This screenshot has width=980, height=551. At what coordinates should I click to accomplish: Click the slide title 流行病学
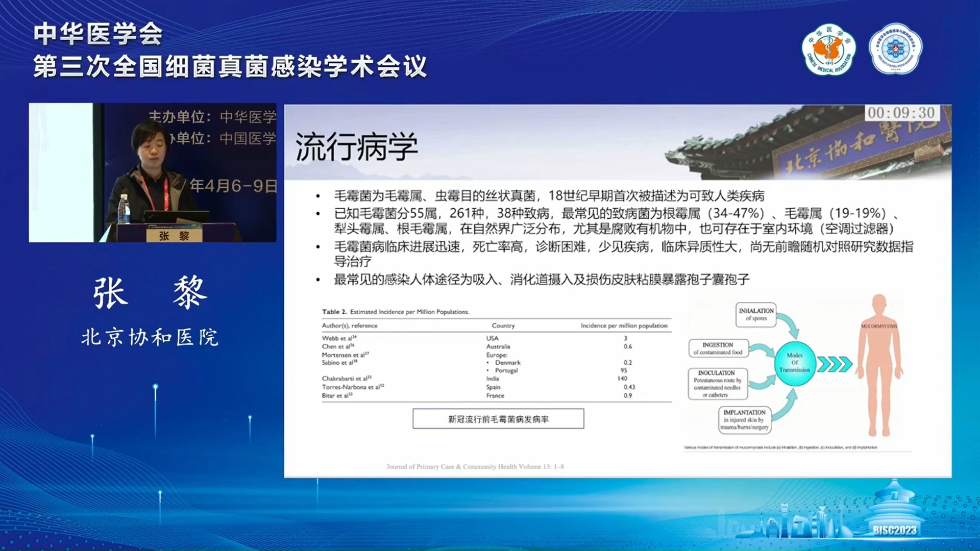(x=356, y=146)
